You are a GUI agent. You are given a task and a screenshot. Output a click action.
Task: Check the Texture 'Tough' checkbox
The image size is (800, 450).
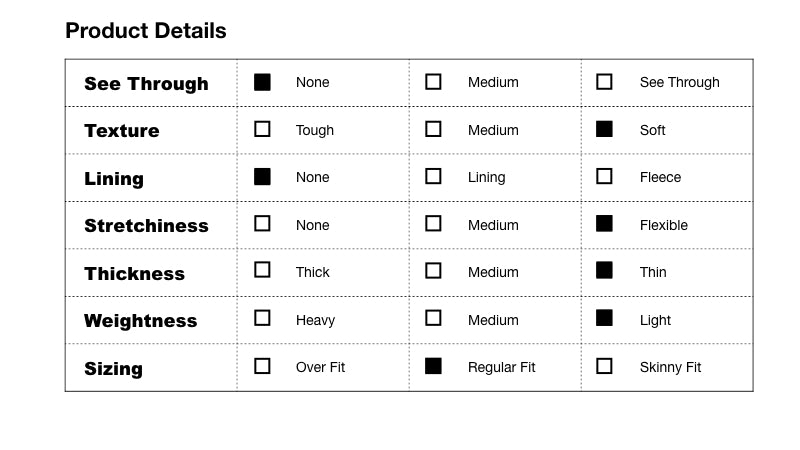click(x=262, y=129)
